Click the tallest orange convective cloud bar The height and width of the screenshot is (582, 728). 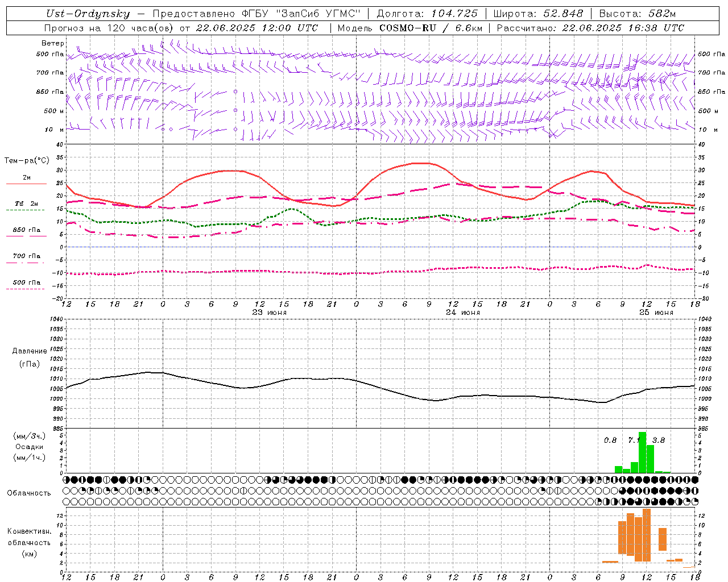[x=647, y=535]
